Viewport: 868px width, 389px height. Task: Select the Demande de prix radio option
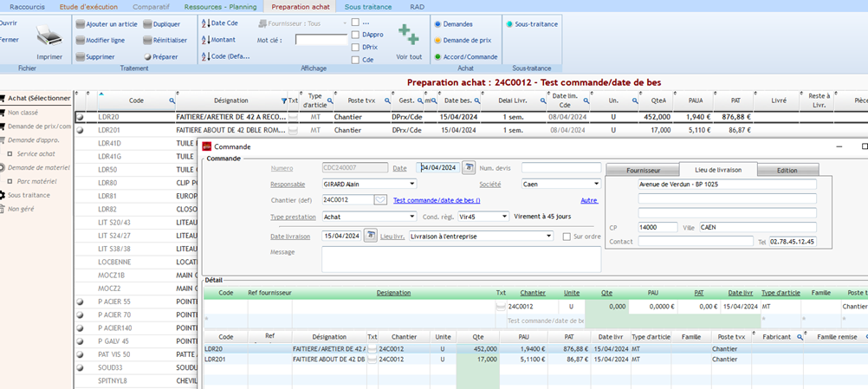(437, 41)
